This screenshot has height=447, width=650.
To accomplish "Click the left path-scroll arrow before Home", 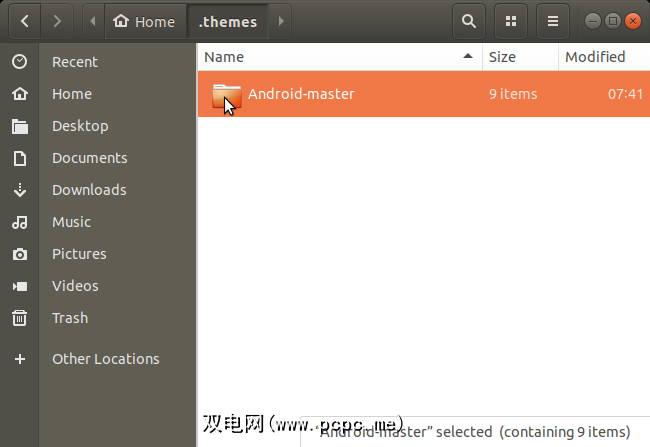I will 93,21.
